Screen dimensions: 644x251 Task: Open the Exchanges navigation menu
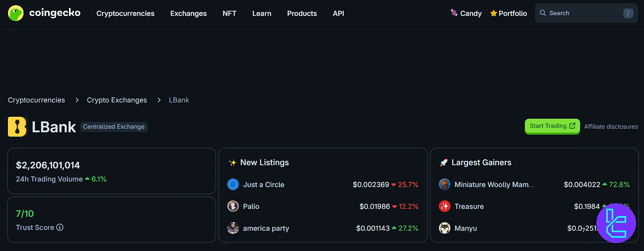point(188,14)
